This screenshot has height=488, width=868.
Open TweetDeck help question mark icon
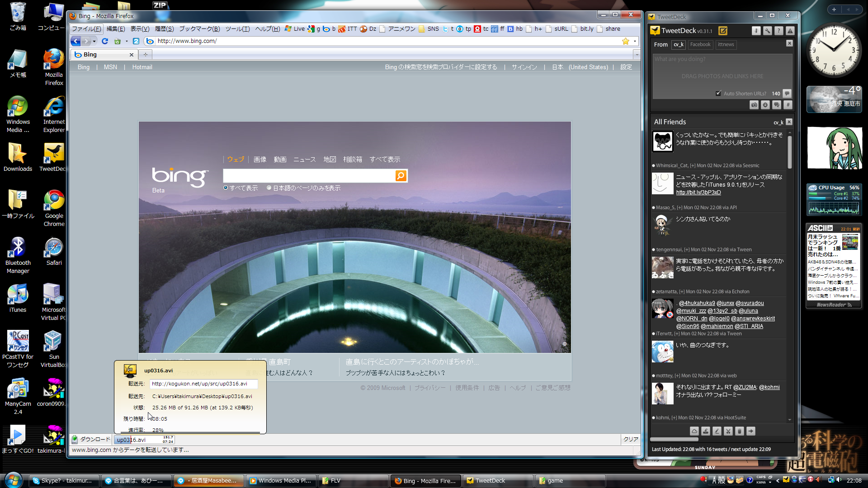(x=779, y=31)
